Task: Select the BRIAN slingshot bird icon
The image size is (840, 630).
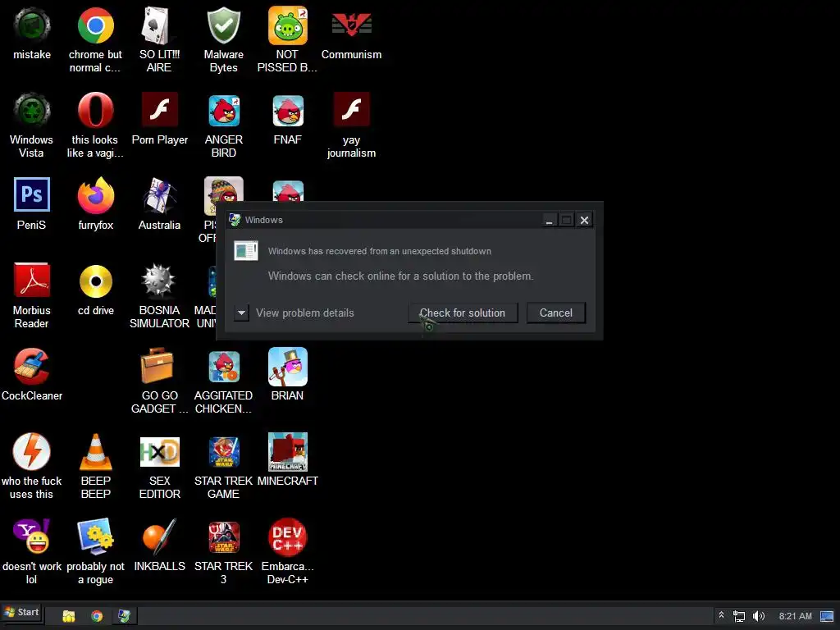Action: pyautogui.click(x=288, y=367)
